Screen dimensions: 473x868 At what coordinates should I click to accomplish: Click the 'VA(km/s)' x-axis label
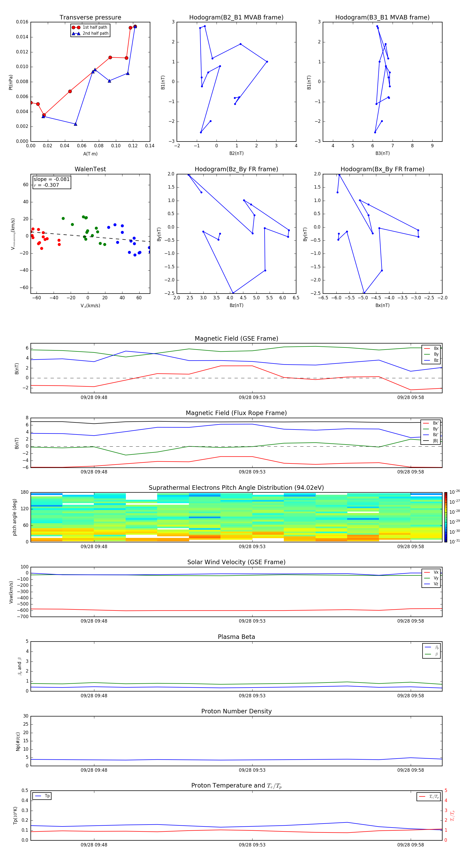pyautogui.click(x=90, y=306)
